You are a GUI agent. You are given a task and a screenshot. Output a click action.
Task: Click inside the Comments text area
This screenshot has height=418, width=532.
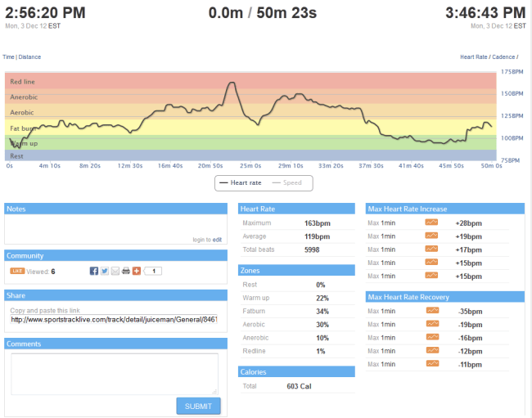pyautogui.click(x=115, y=374)
